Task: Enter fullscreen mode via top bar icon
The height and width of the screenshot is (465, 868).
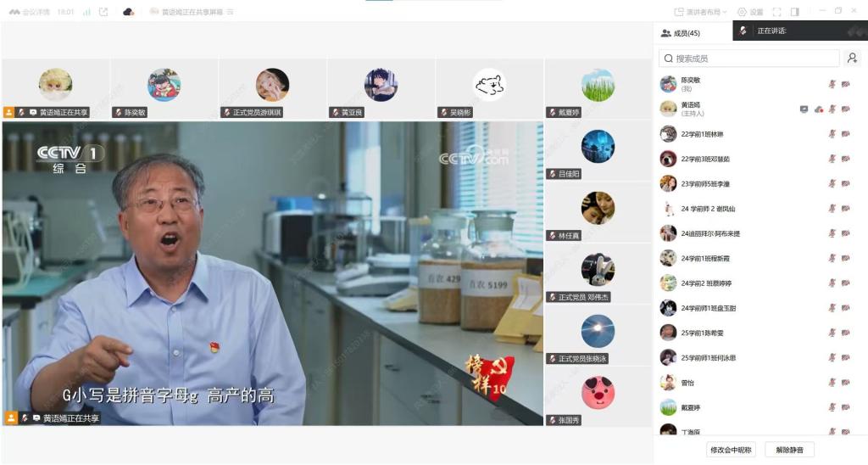Action: click(x=776, y=12)
